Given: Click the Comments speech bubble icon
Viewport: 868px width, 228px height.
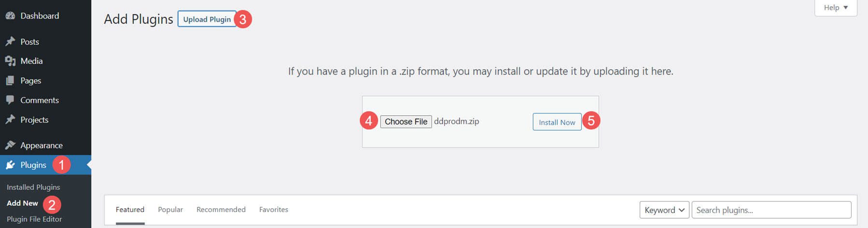Looking at the screenshot, I should coord(10,100).
